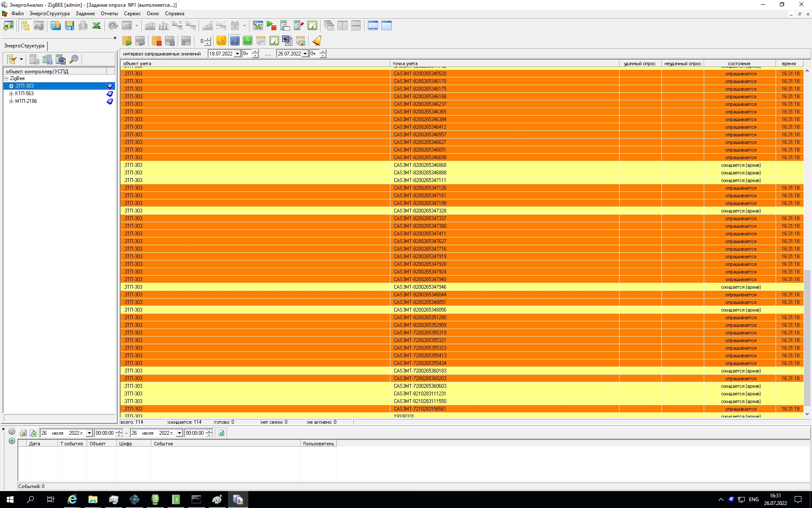
Task: Click the chart with green plus icon
Action: [8, 26]
